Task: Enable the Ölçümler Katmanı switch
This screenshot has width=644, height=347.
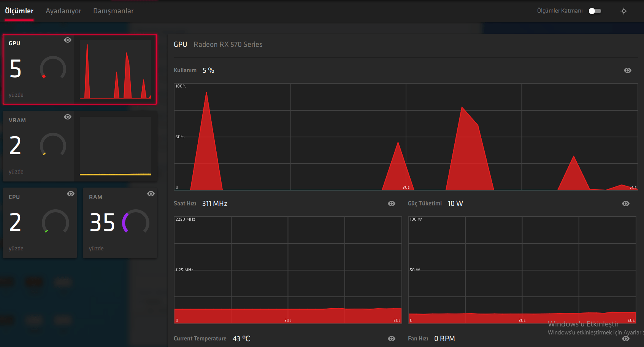Action: click(595, 11)
